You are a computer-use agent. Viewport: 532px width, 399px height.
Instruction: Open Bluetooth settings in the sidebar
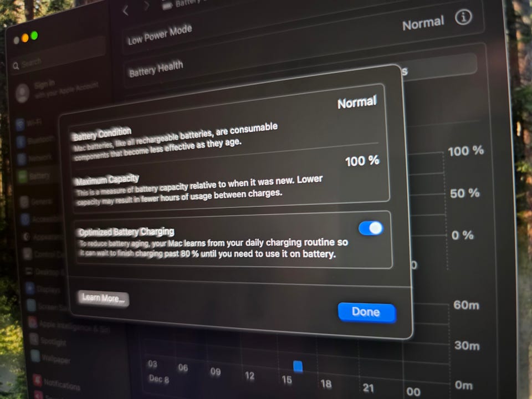(x=35, y=140)
